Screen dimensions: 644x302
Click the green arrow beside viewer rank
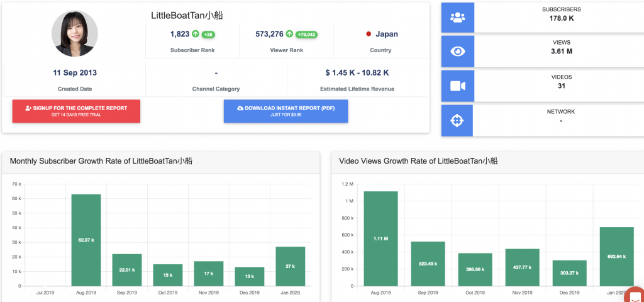(289, 34)
